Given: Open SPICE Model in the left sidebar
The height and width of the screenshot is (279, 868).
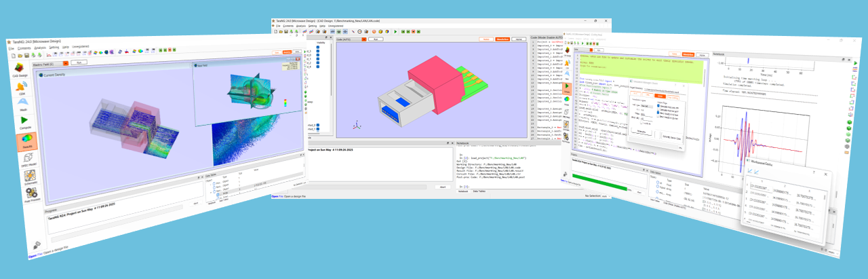Looking at the screenshot, I should coord(28,160).
